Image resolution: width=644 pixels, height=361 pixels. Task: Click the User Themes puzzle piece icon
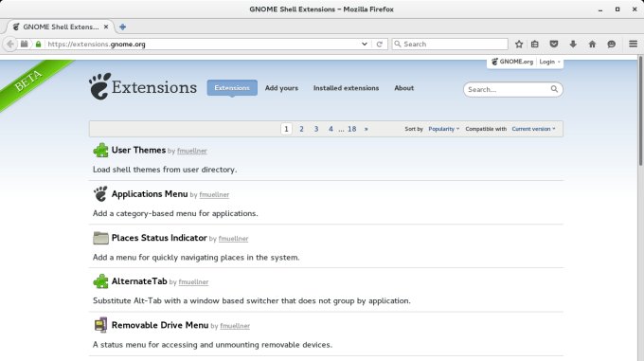(x=100, y=151)
